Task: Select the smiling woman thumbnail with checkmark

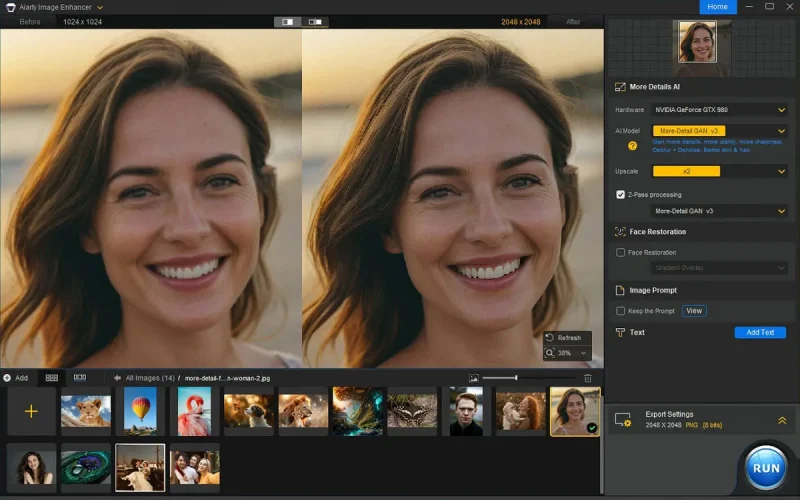Action: [575, 411]
